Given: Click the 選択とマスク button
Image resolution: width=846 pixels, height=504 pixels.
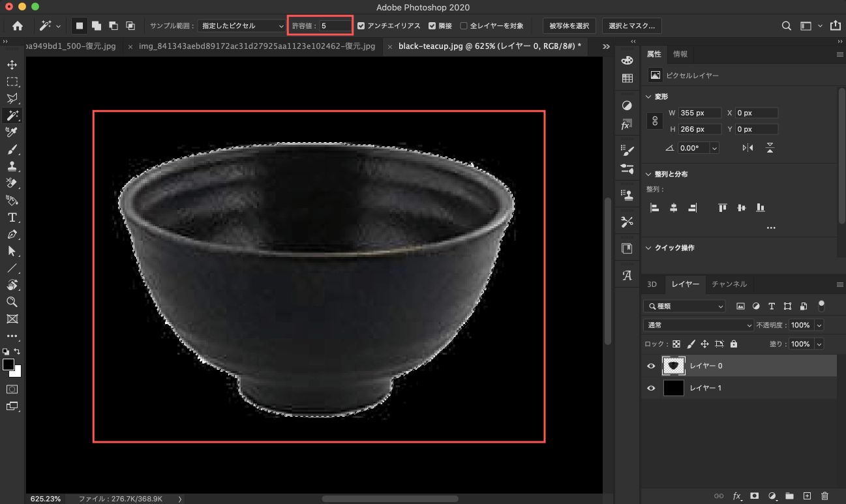Looking at the screenshot, I should (x=632, y=25).
